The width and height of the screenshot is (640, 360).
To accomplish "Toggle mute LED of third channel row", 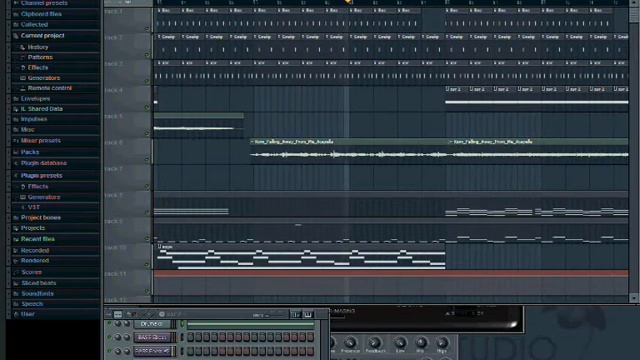I will click(109, 351).
